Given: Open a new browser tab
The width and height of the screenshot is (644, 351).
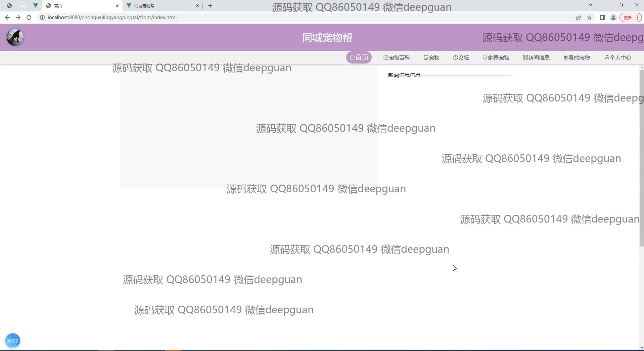Looking at the screenshot, I should (x=210, y=6).
